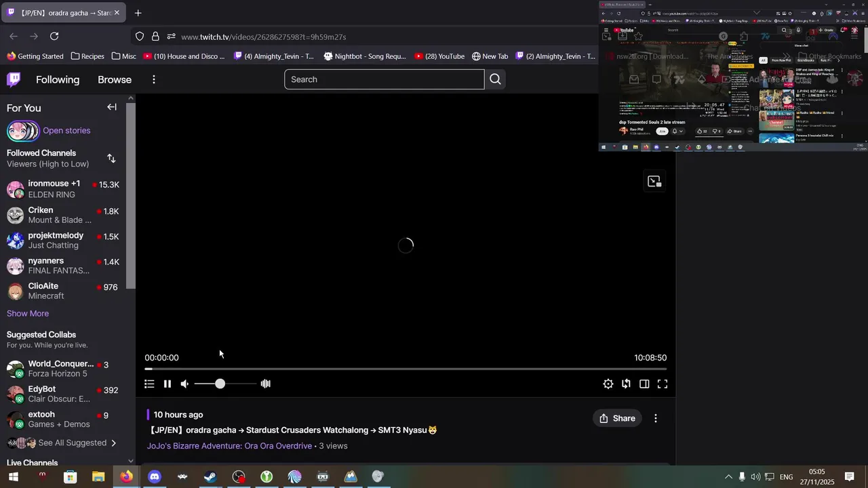Click the clip icon beside settings

[626, 384]
